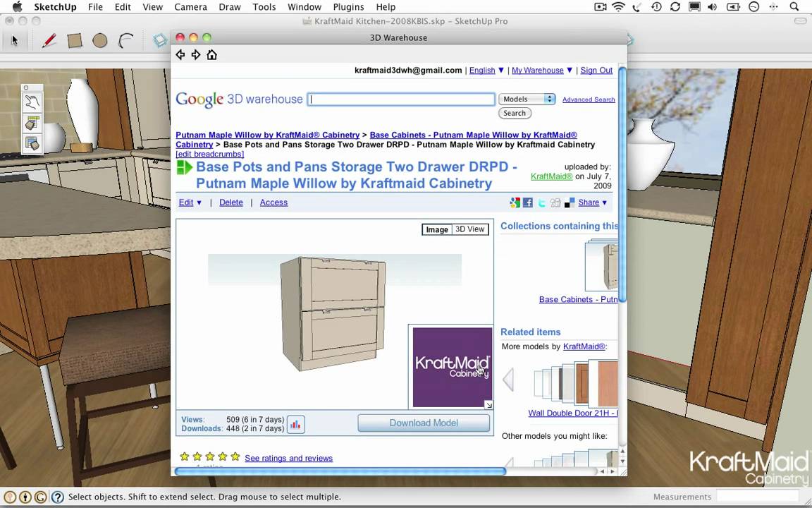
Task: Open Component Attributes icon in floating palette
Action: [32, 143]
